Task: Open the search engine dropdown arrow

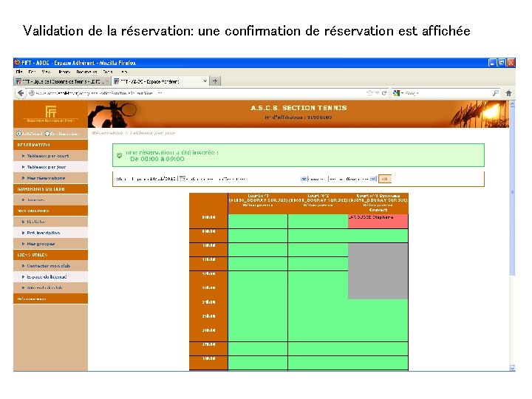Action: (x=402, y=93)
